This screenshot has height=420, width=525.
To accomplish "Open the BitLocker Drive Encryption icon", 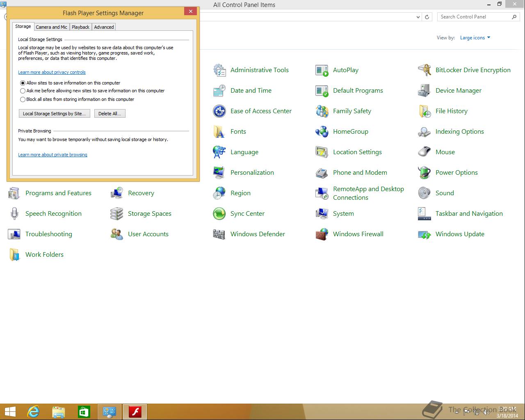I will pyautogui.click(x=425, y=70).
